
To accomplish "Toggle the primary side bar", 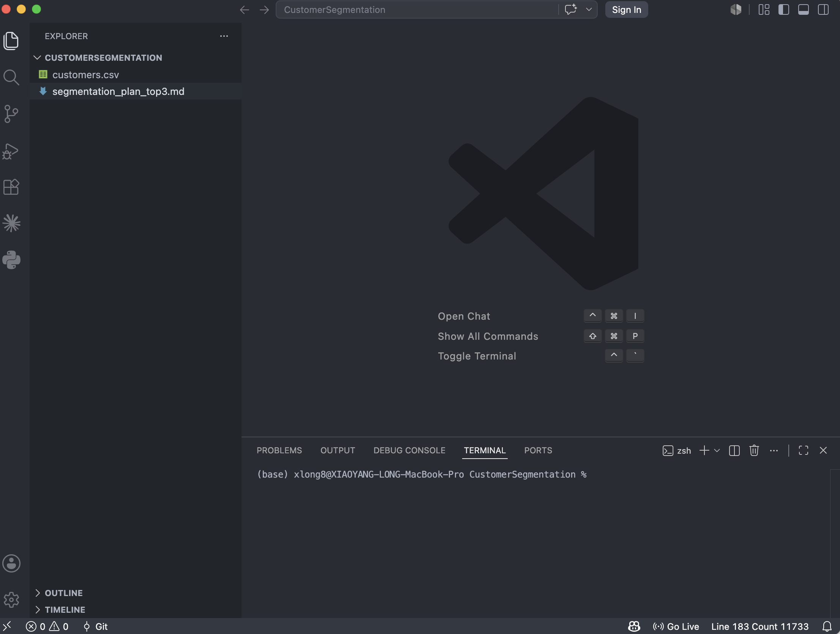I will click(x=784, y=9).
